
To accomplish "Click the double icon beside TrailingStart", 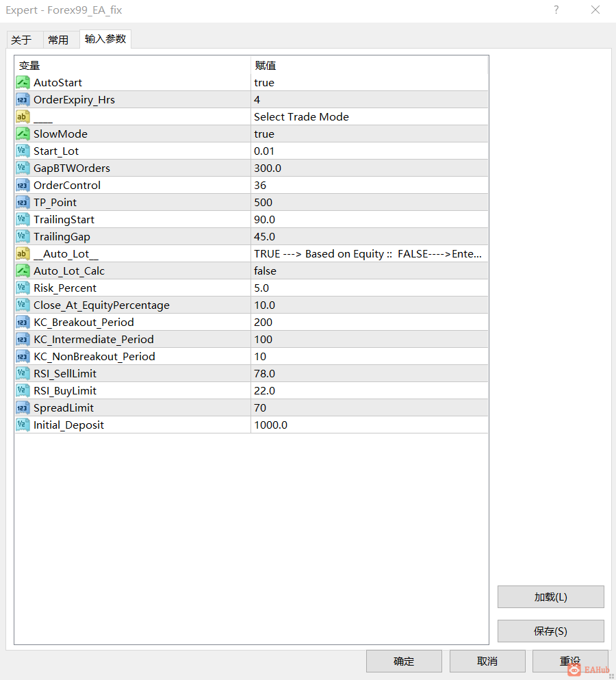I will tap(23, 219).
